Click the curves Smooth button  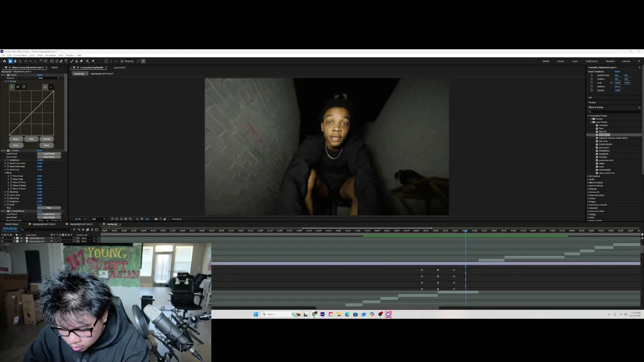click(46, 139)
